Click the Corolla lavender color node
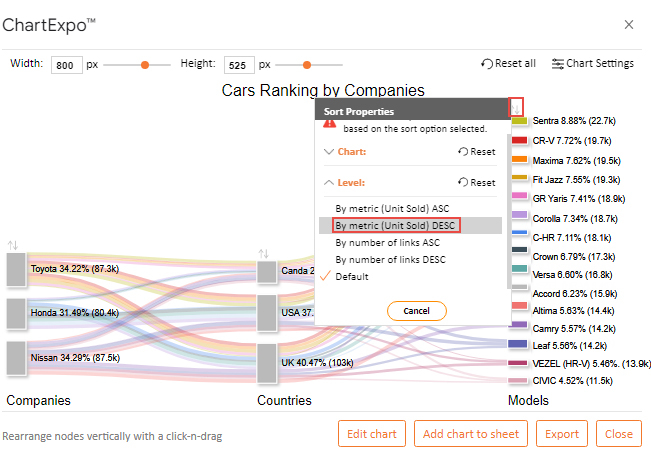Screen dimensions: 651x464 pos(519,215)
